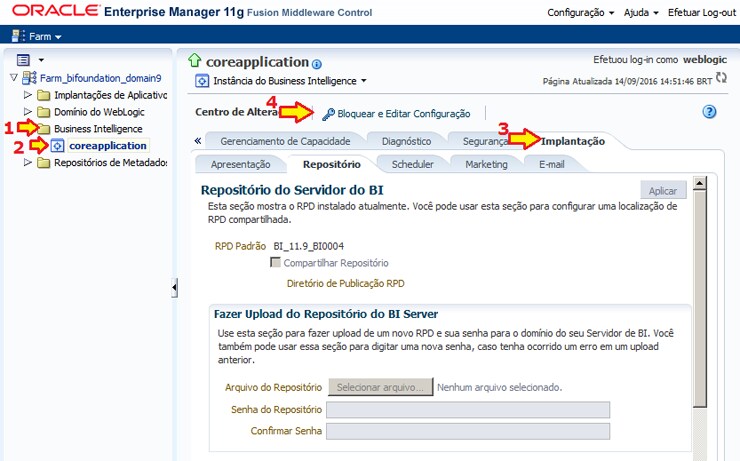This screenshot has height=461, width=740.
Task: Open the Farm menu icon
Action: [18, 36]
